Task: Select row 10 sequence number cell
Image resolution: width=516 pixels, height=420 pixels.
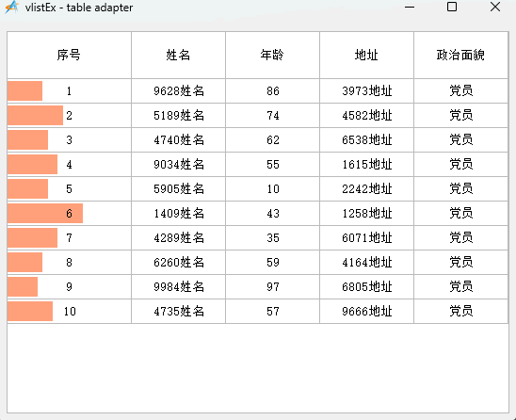Action: click(69, 311)
